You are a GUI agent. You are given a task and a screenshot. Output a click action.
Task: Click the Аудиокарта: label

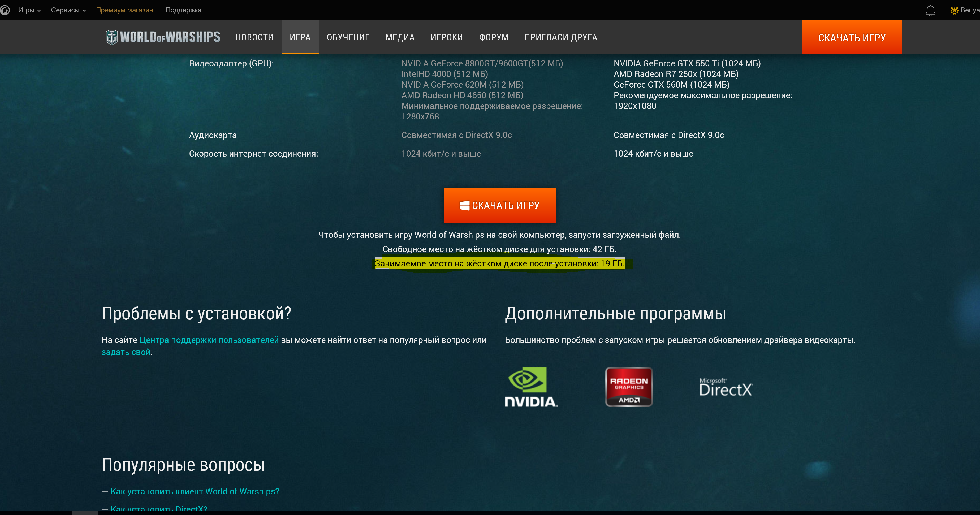(x=214, y=135)
